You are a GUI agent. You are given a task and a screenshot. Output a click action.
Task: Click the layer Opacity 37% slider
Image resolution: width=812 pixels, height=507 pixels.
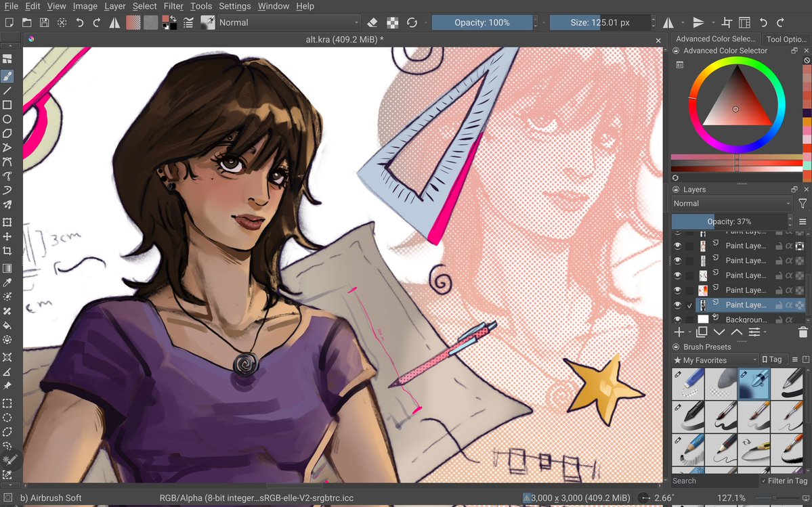click(729, 221)
